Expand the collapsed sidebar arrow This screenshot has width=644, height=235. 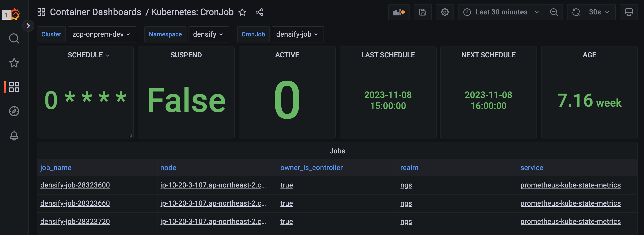coord(28,26)
